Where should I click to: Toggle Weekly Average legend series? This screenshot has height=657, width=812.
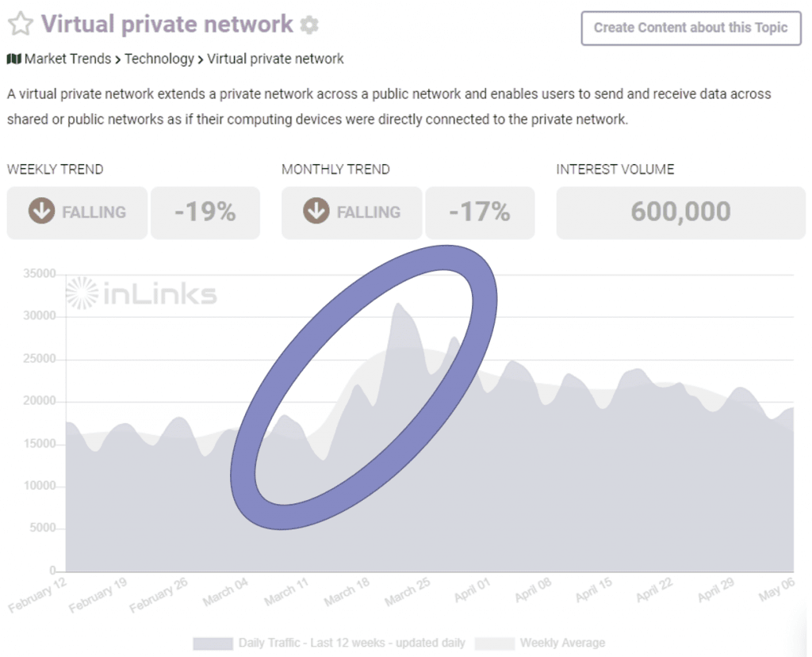point(540,643)
